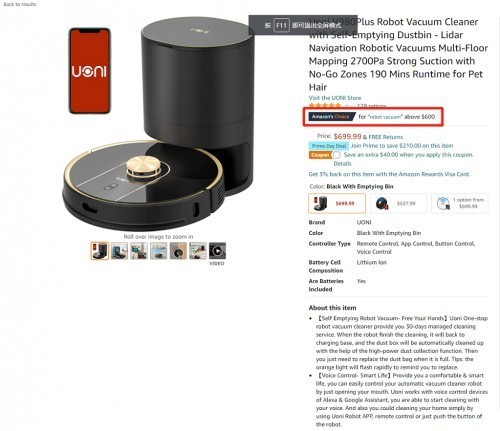Select the Black With Emptying Bin $699.99 option
The image size is (500, 431).
[337, 203]
